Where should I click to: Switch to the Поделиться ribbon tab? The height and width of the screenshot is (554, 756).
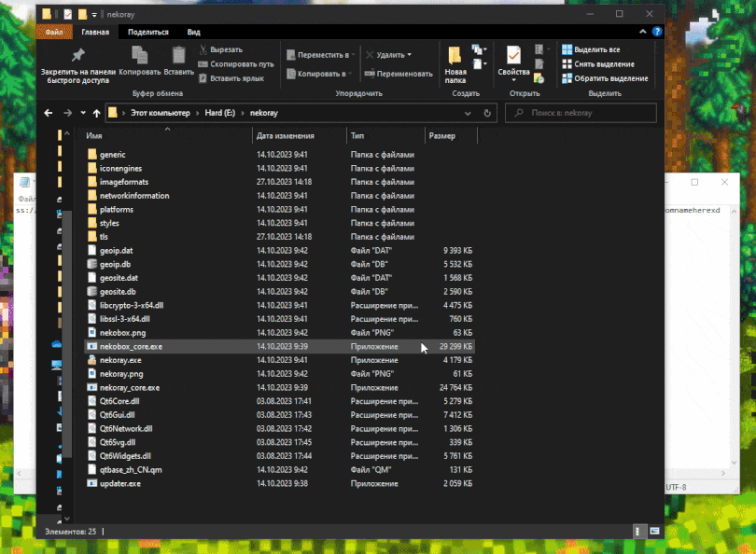coord(148,32)
